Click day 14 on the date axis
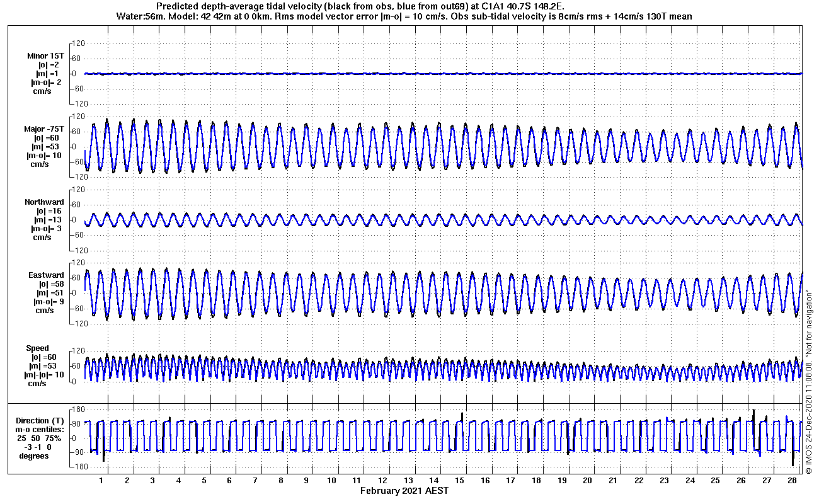This screenshot has width=819, height=504. point(434,480)
